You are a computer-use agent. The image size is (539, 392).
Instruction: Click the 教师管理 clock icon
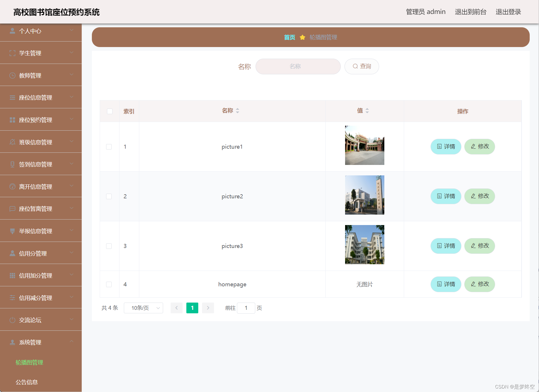click(x=12, y=75)
